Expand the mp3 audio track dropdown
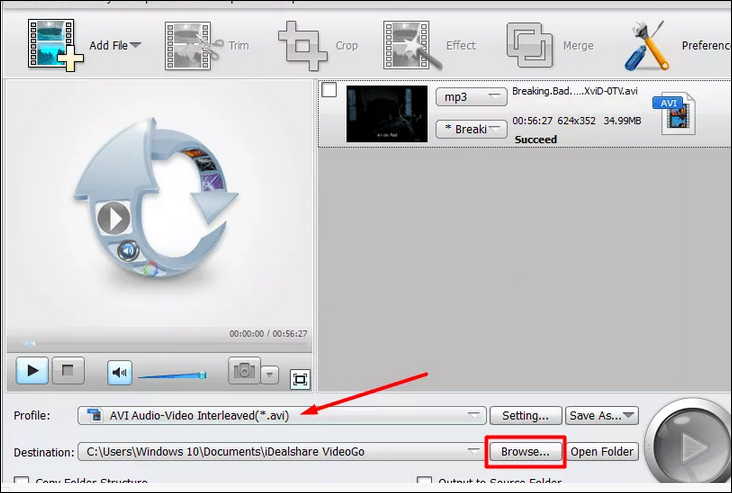 click(x=472, y=97)
